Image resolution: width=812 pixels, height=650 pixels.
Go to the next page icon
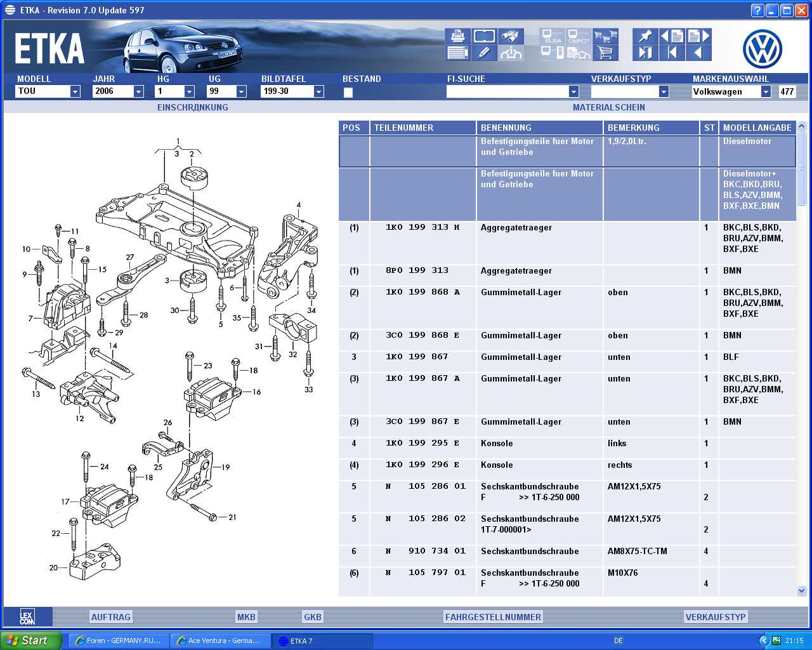[x=698, y=36]
